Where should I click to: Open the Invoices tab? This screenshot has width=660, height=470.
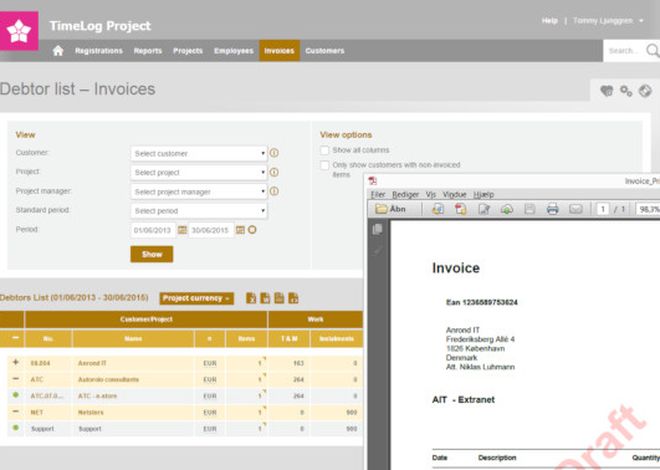tap(279, 51)
